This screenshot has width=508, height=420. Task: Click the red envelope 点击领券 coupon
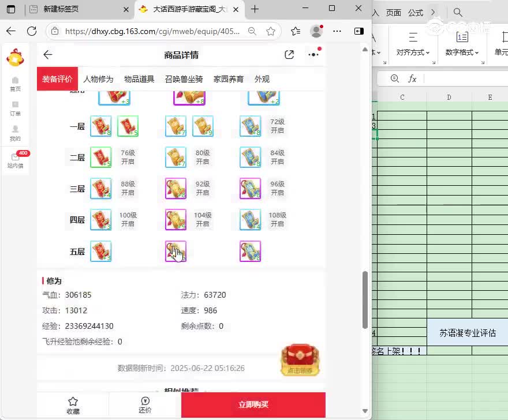tap(300, 360)
